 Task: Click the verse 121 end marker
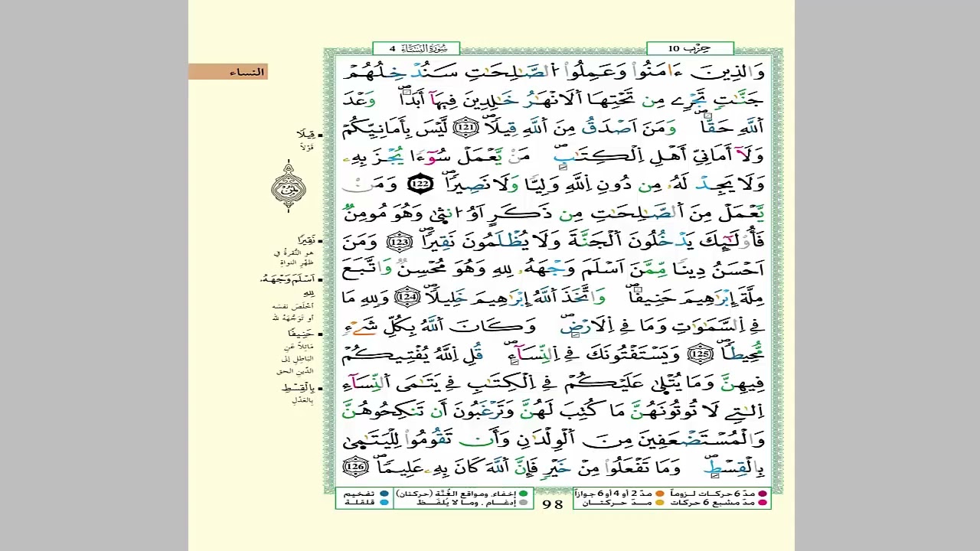click(x=464, y=127)
